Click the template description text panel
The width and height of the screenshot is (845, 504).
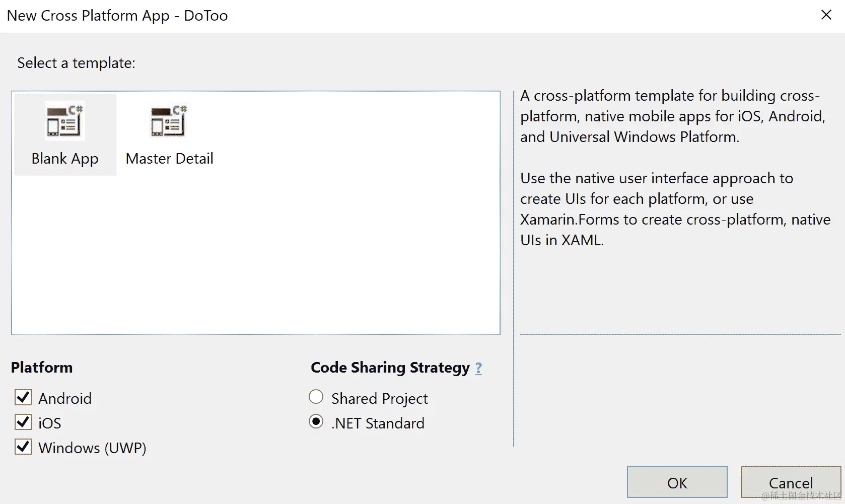click(675, 167)
